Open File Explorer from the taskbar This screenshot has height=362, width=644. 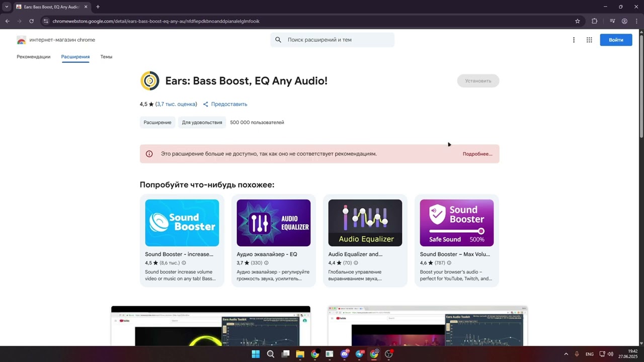[x=300, y=354]
